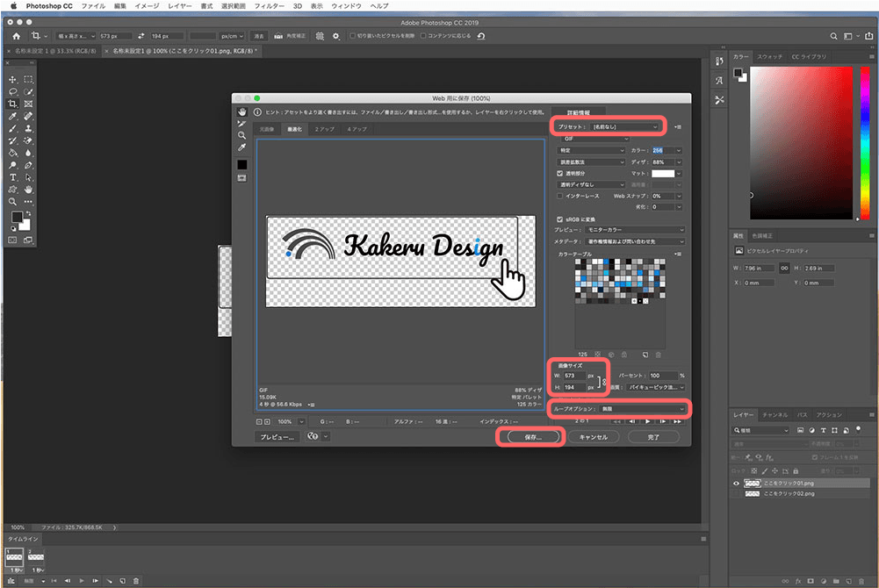This screenshot has height=588, width=879.
Task: Delete selected color in color table
Action: (x=658, y=355)
